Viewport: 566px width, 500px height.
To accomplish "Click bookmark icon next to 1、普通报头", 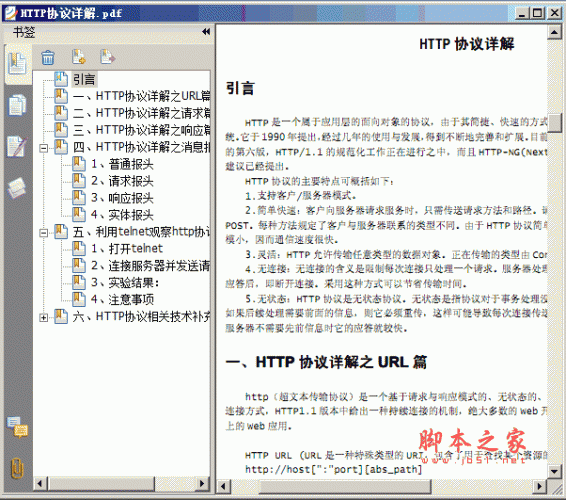I will click(x=79, y=164).
